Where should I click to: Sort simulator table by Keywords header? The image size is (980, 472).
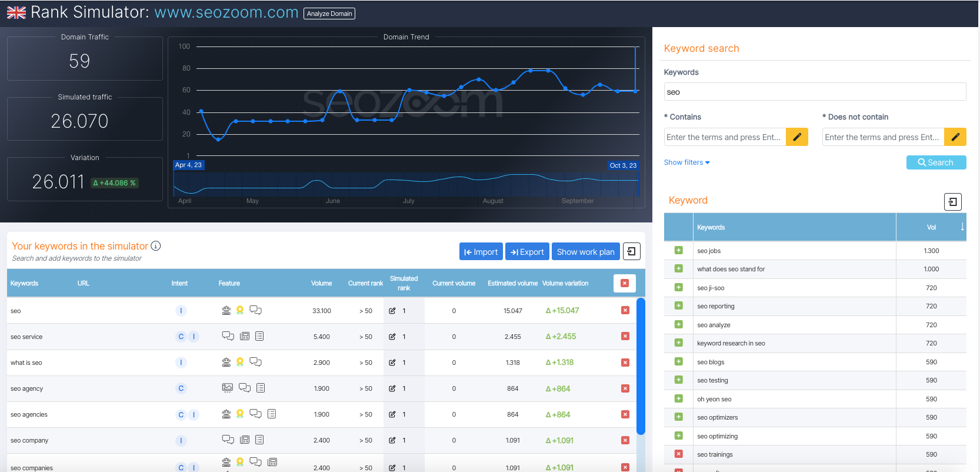24,283
